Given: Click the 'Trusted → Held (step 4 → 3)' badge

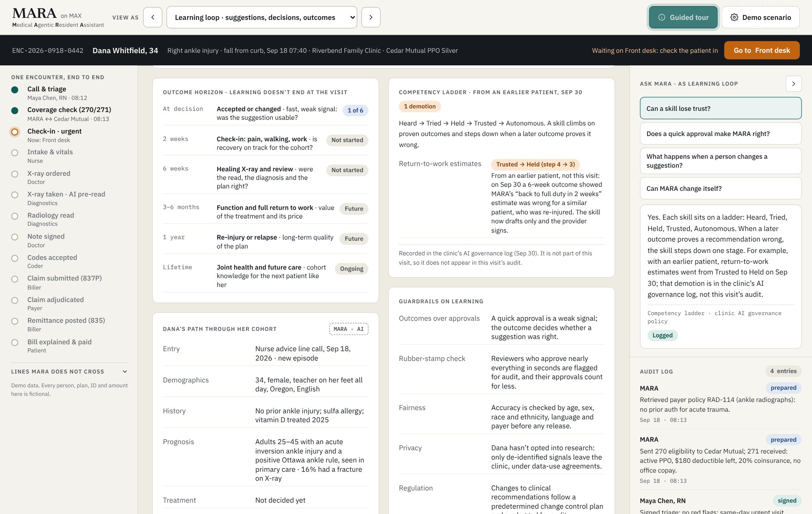Looking at the screenshot, I should click(x=536, y=164).
